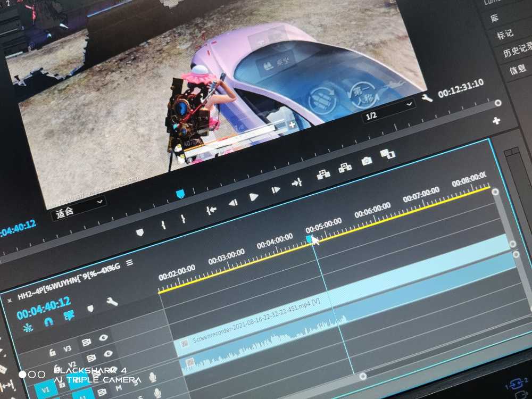Switch to the 信息 panel tab
The image size is (532, 399).
(518, 69)
